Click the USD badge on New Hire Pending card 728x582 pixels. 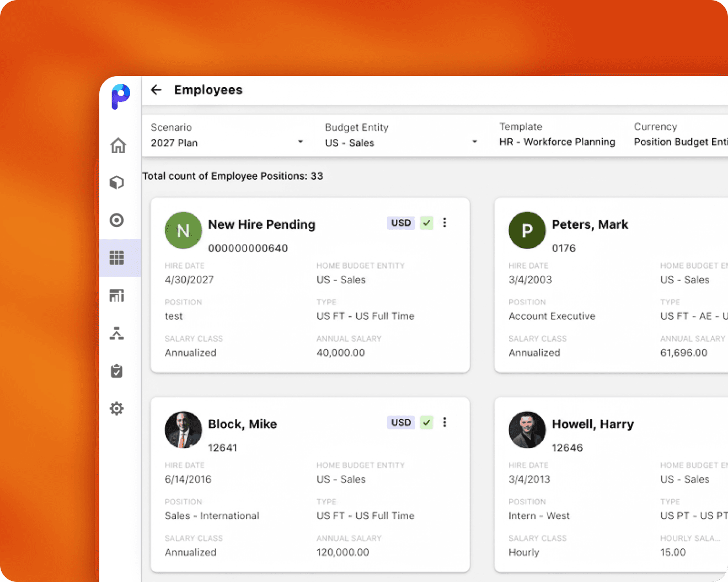(401, 223)
